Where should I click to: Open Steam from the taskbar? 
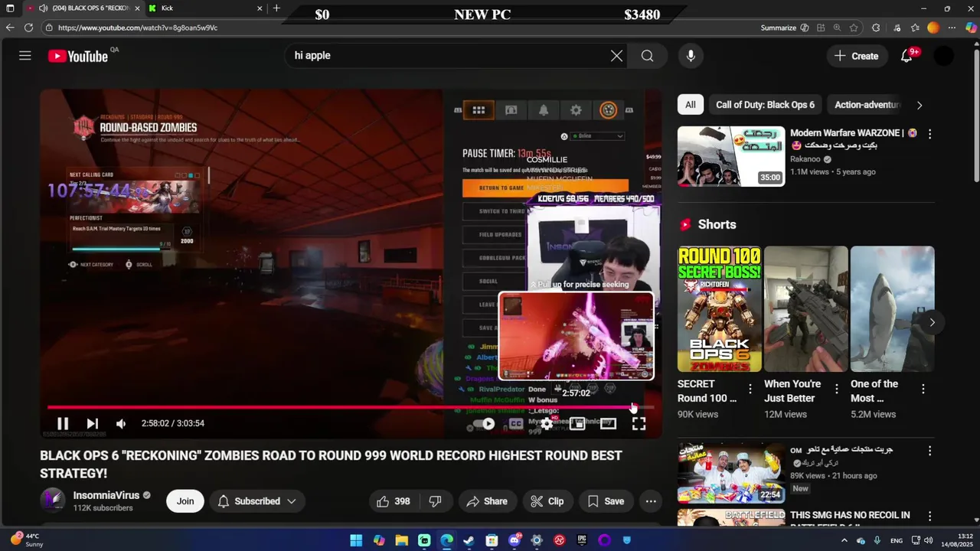[x=469, y=540]
